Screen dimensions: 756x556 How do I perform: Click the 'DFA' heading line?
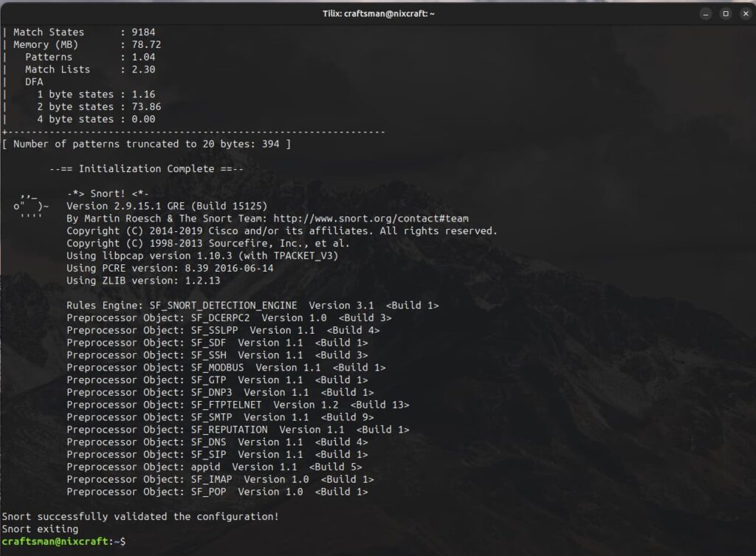pos(34,81)
